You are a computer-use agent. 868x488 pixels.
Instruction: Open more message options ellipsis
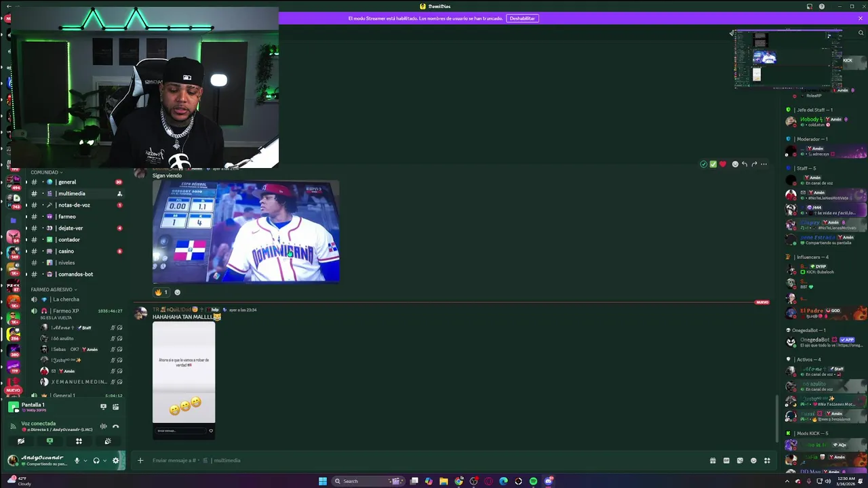click(764, 164)
